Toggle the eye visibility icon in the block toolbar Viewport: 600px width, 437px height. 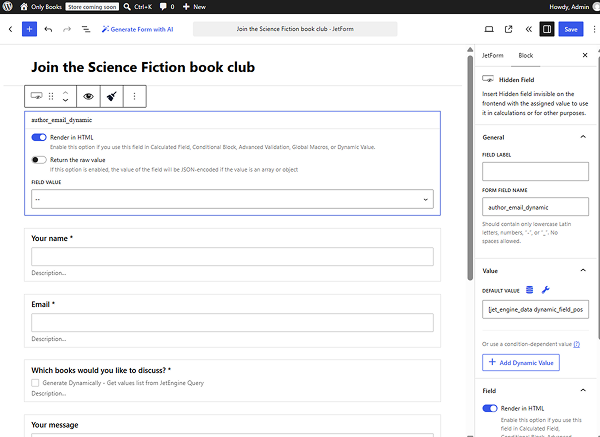click(88, 96)
